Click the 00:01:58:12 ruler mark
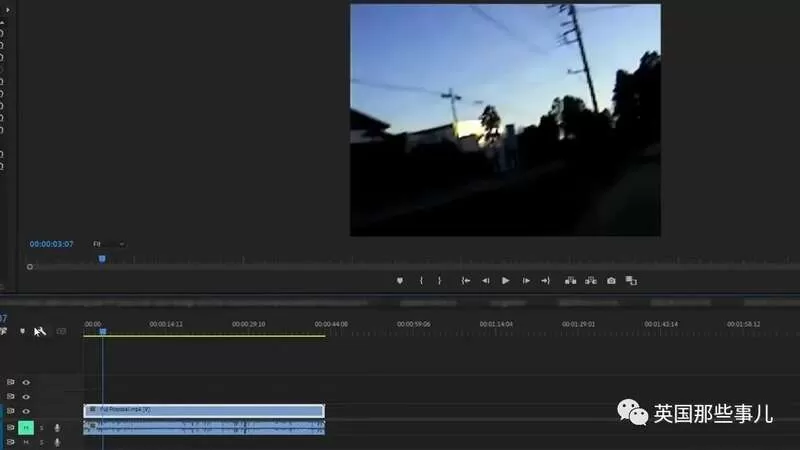Image resolution: width=800 pixels, height=450 pixels. pos(743,324)
